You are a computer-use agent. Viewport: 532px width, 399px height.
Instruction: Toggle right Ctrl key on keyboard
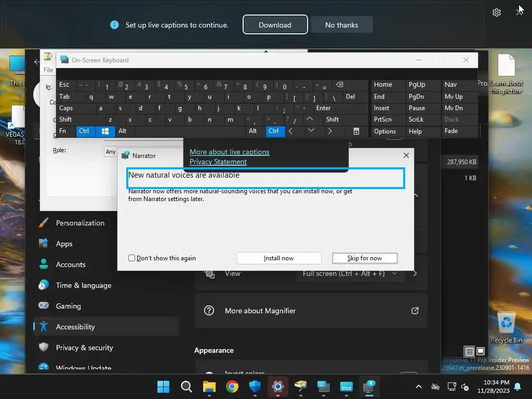click(275, 131)
